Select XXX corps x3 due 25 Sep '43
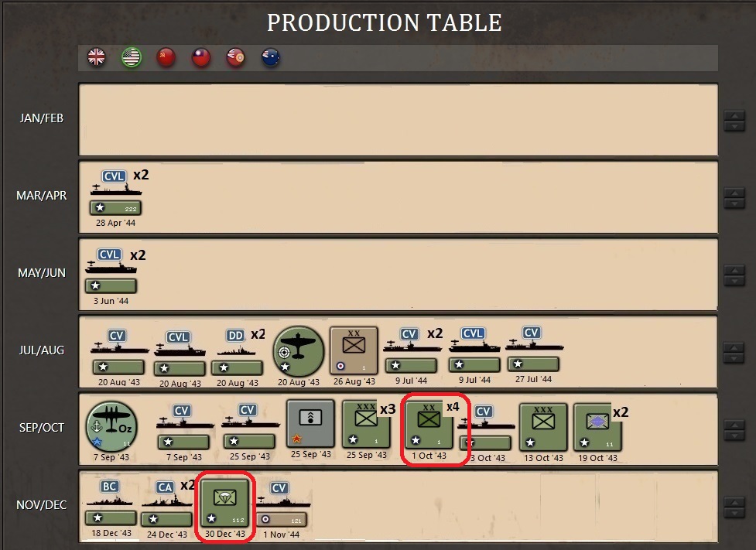Screen dimensions: 756x550 (x=367, y=425)
